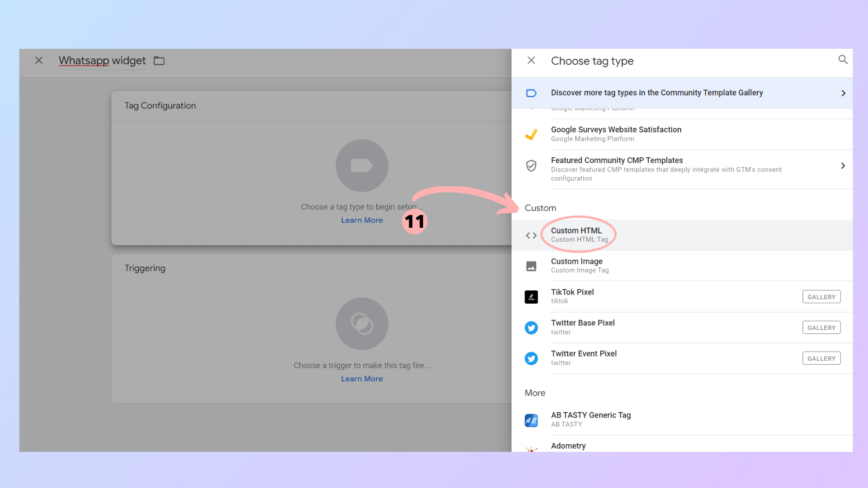
Task: Click the Twitter Base Pixel bird icon
Action: [531, 328]
